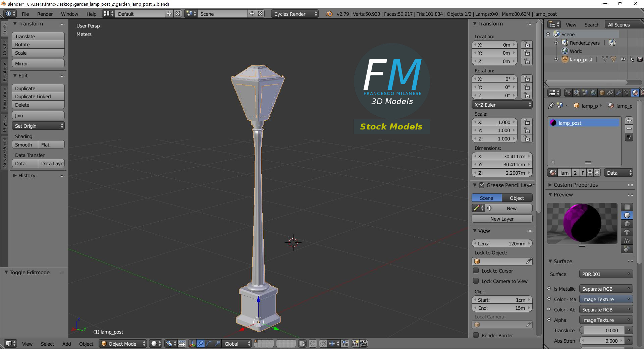The height and width of the screenshot is (349, 644).
Task: Click the OpenGL render clapperboard icon
Action: [x=364, y=344]
